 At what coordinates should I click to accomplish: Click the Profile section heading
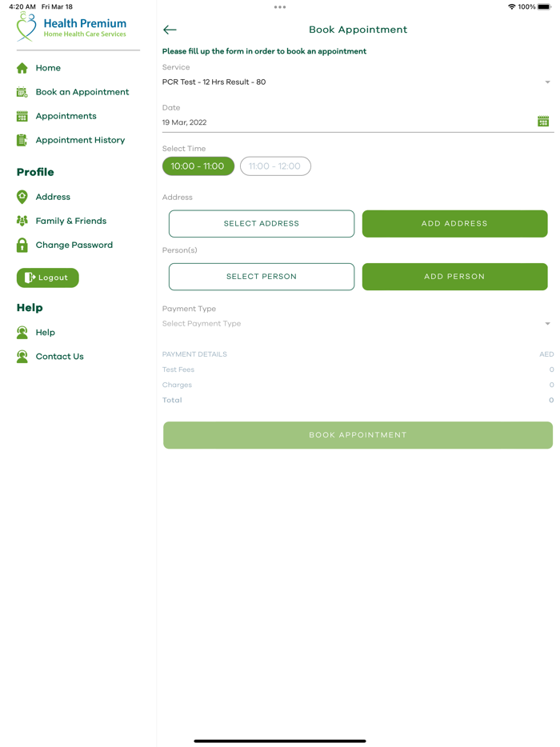[35, 172]
